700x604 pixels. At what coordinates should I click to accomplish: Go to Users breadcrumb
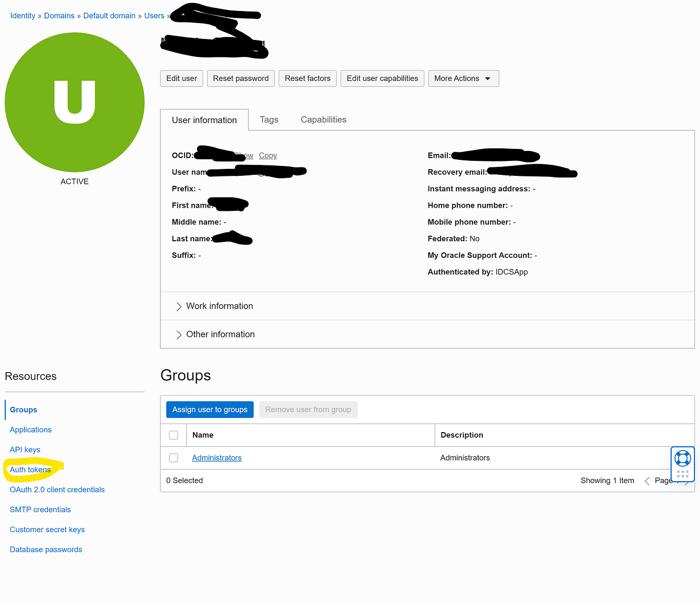(x=154, y=15)
